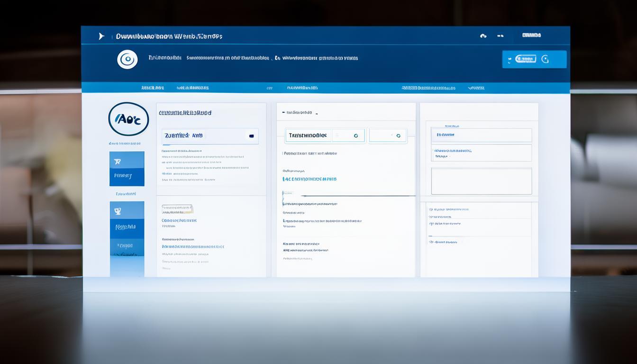Select the first circle radio in the middle panel
The width and height of the screenshot is (637, 364).
click(x=355, y=136)
